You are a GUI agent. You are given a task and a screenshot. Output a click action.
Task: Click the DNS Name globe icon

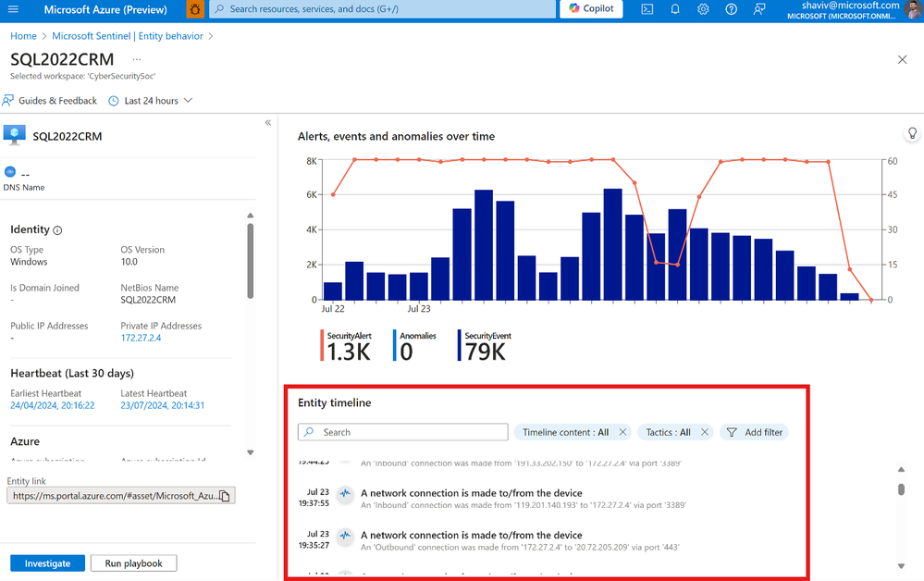click(x=10, y=171)
